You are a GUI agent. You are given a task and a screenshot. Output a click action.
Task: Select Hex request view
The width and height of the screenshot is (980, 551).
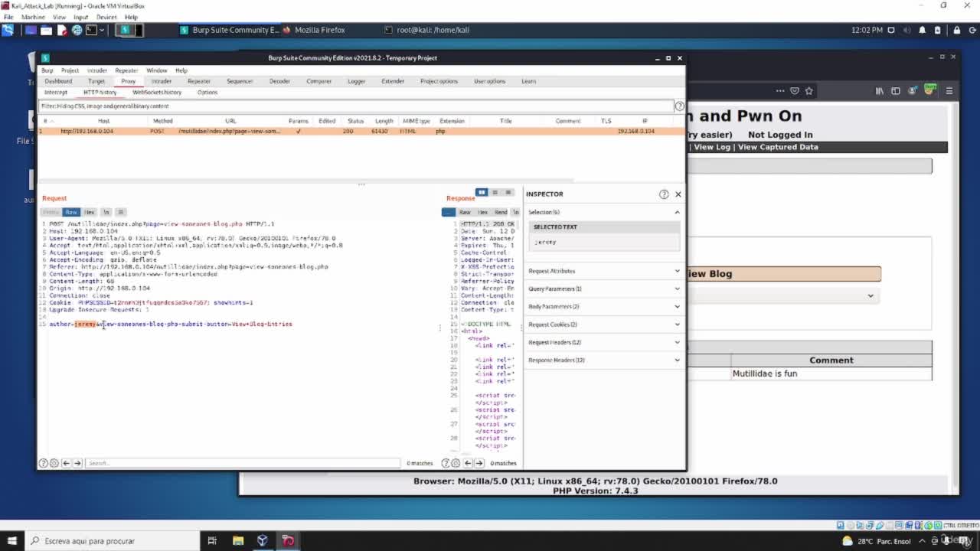[x=90, y=212]
